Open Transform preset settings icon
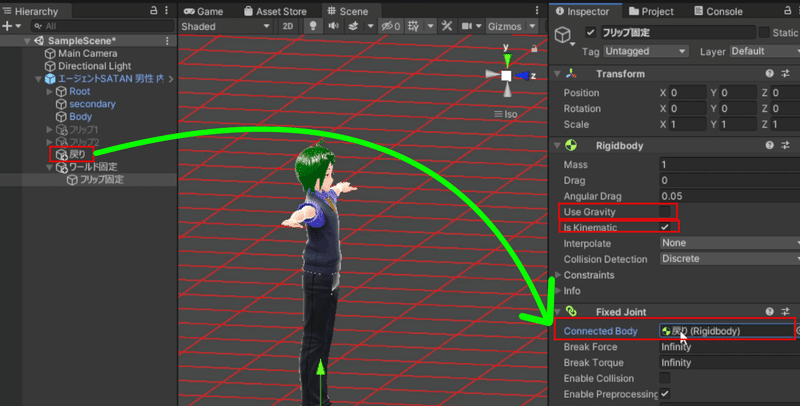This screenshot has width=800, height=406. (785, 74)
